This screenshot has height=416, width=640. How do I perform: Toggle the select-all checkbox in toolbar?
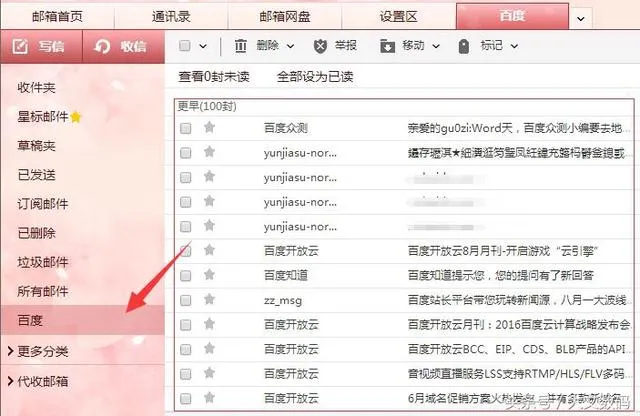point(185,45)
